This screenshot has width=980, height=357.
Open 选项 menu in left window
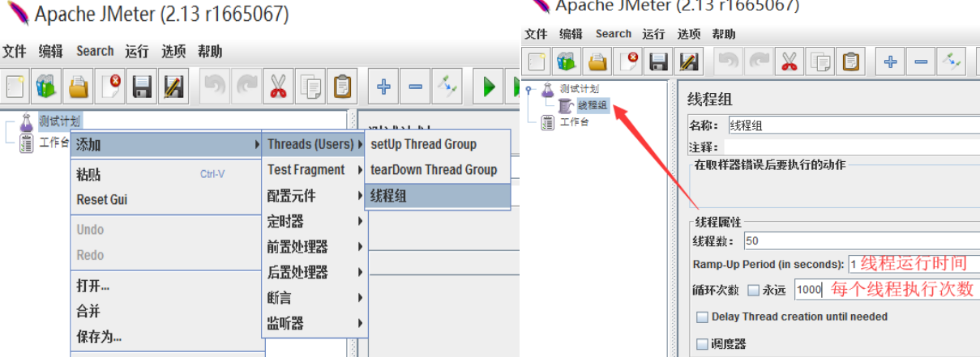(x=173, y=51)
